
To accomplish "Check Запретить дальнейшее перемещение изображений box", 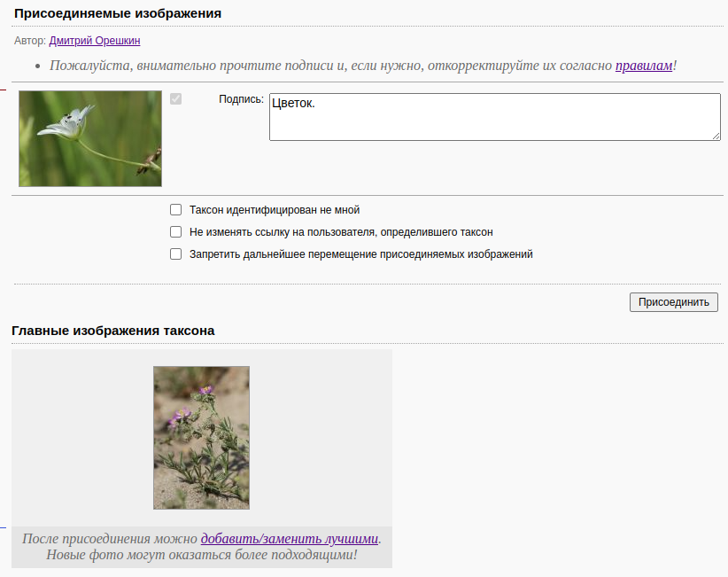I will pyautogui.click(x=176, y=254).
